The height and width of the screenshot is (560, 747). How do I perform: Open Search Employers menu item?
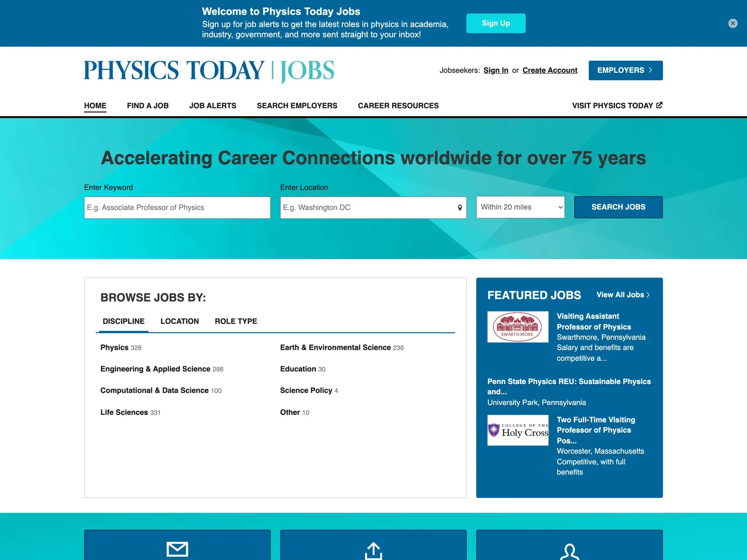click(297, 106)
